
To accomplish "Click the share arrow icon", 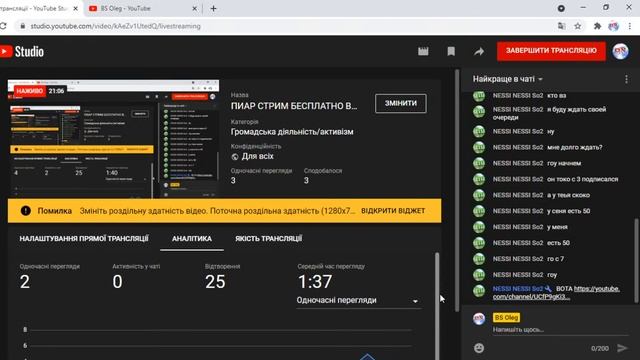I will click(479, 51).
